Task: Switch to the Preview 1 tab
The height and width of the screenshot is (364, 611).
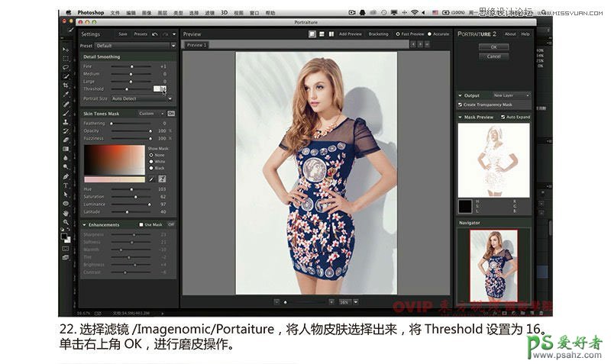Action: (x=197, y=45)
